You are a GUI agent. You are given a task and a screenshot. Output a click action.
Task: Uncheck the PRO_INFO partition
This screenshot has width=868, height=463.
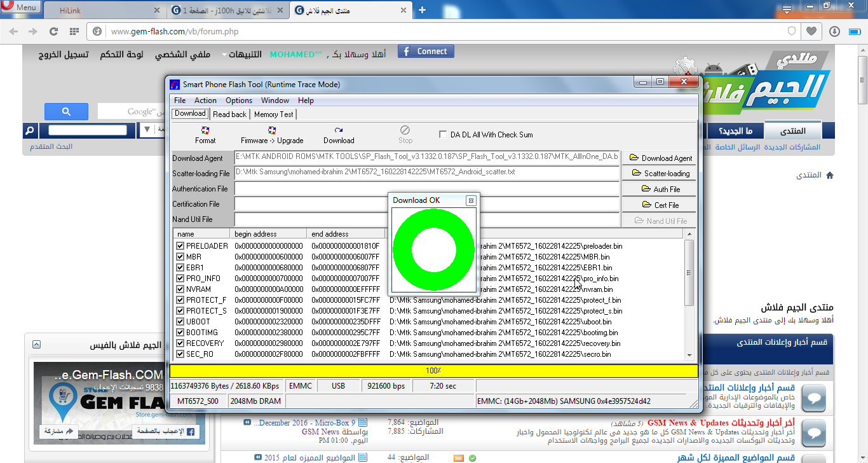[x=180, y=279]
